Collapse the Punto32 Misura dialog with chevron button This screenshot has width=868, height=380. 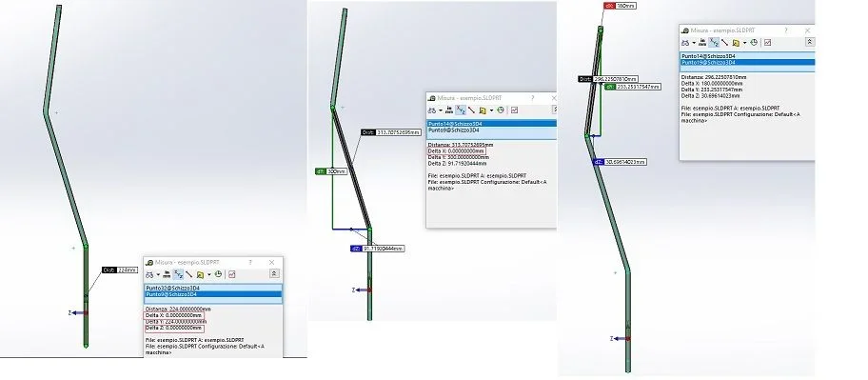click(x=274, y=273)
